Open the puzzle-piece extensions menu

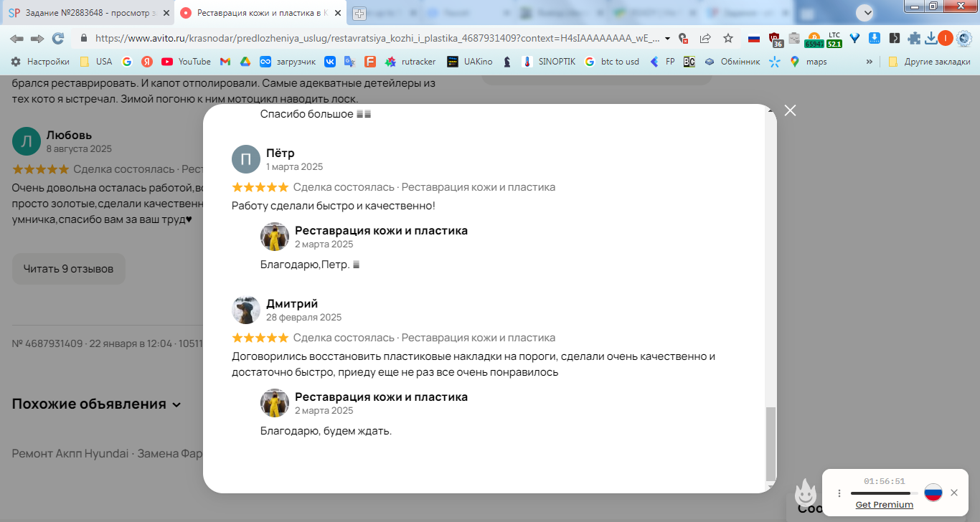(914, 39)
